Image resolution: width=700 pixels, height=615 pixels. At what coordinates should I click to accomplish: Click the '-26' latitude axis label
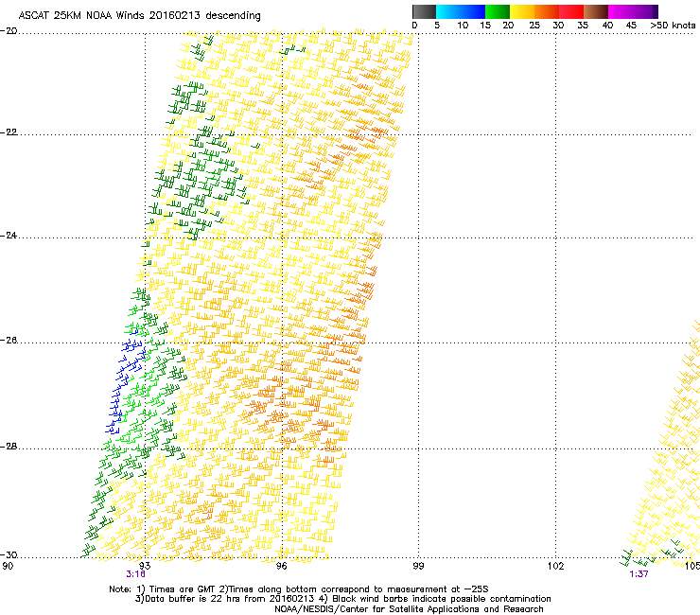coord(9,341)
